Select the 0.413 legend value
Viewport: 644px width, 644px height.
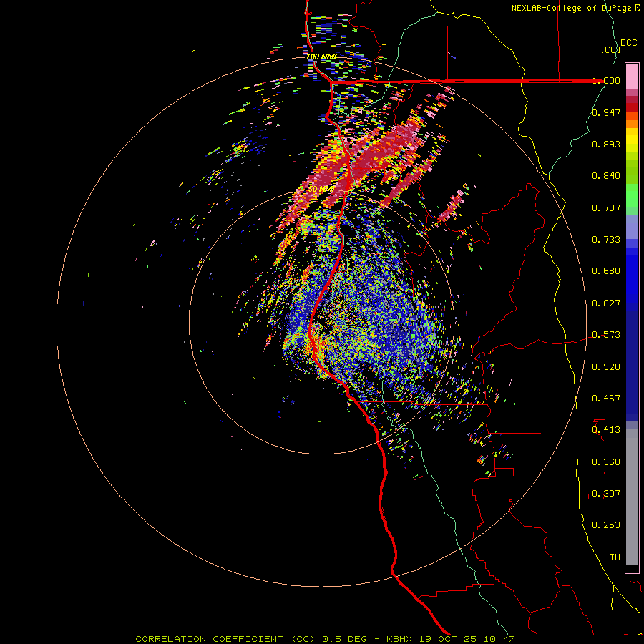coord(606,430)
